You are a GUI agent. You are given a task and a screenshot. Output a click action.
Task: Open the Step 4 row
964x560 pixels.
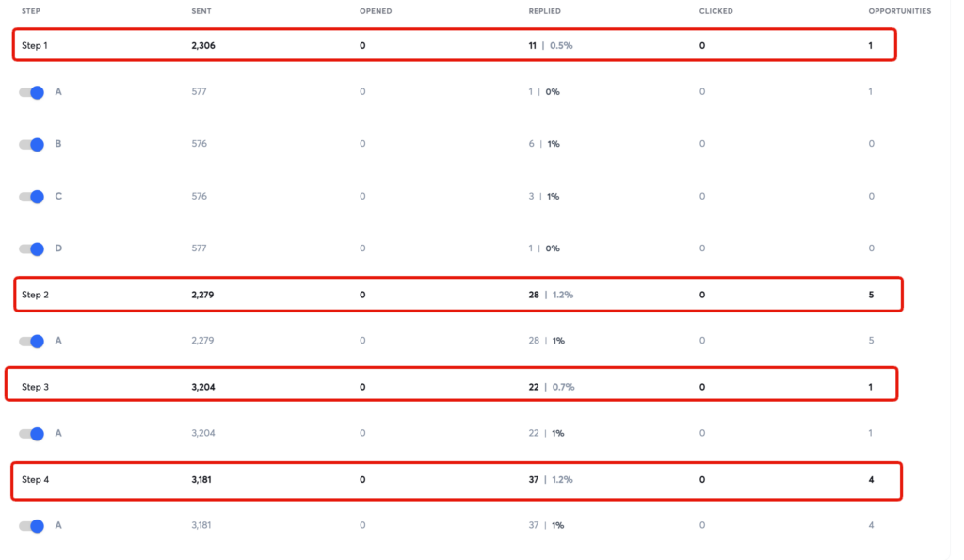(x=457, y=481)
